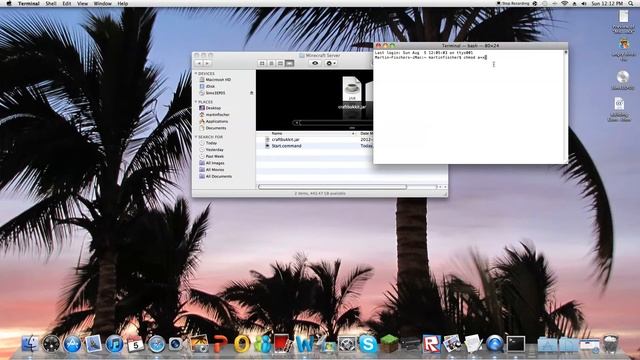
Task: Select the Today search in sidebar
Action: (x=211, y=143)
